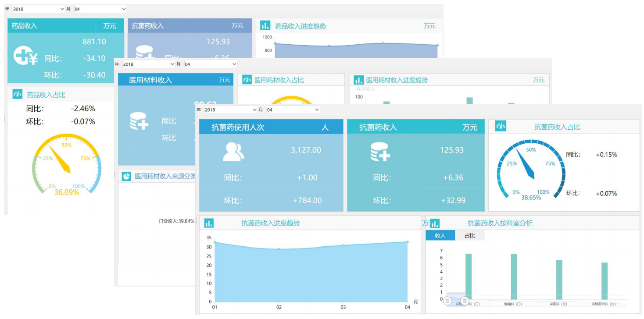Viewport: 644px width, 319px height.
Task: Click right handle of department chart zoom slider
Action: click(x=464, y=301)
